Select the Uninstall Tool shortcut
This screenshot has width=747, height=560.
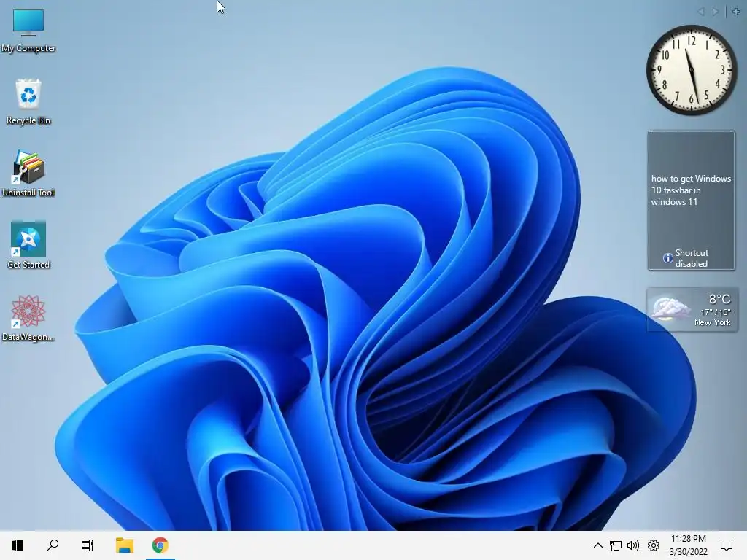click(28, 174)
